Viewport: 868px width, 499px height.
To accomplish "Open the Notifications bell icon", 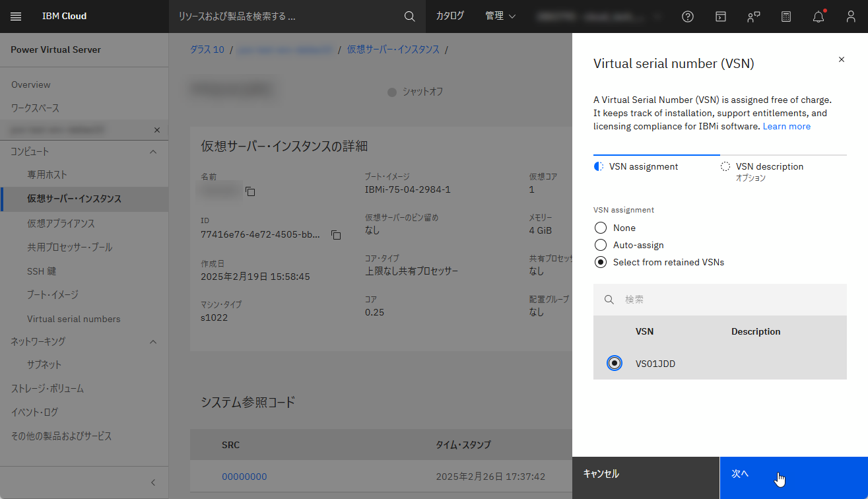I will coord(818,17).
